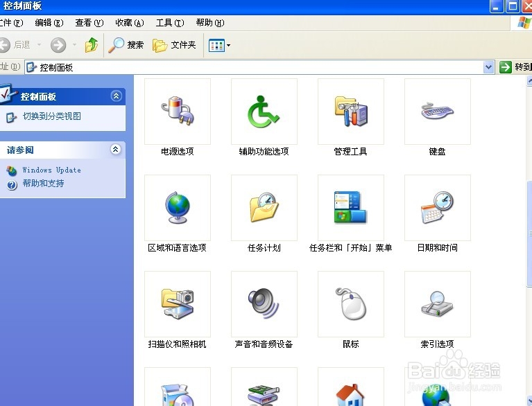
Task: Select the 索引选项 label text
Action: [438, 344]
